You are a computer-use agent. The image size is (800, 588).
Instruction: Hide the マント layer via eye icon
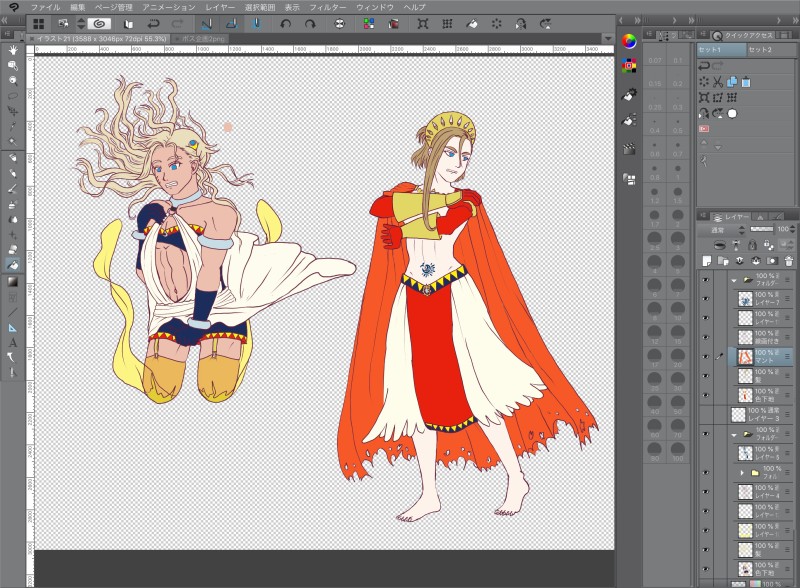706,356
